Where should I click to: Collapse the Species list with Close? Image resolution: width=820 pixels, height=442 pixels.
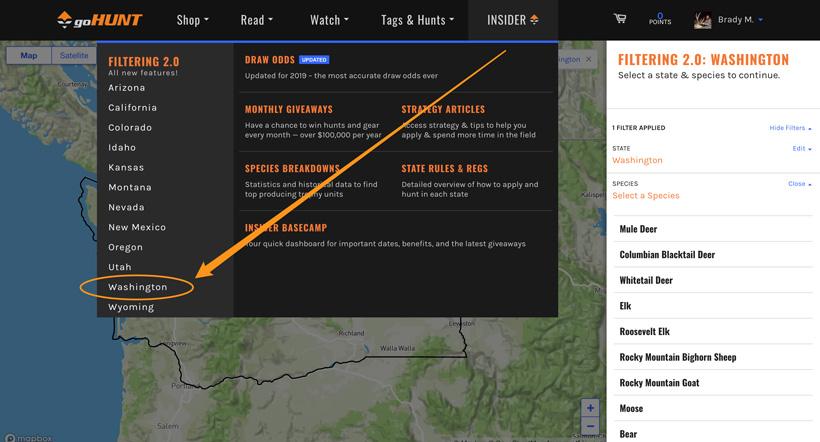(x=800, y=184)
